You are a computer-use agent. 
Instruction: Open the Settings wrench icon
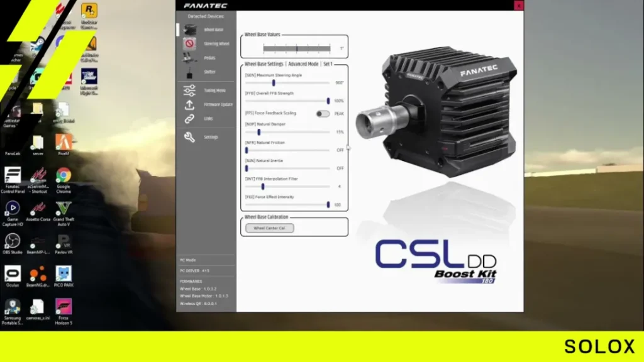(189, 136)
